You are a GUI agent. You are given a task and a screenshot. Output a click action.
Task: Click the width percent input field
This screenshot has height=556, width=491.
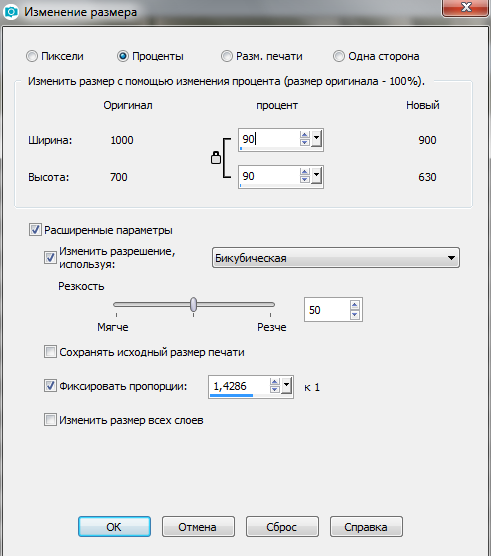[269, 139]
